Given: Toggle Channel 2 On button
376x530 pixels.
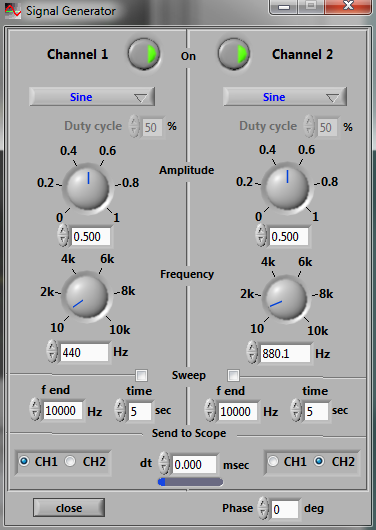Looking at the screenshot, I should click(x=234, y=54).
